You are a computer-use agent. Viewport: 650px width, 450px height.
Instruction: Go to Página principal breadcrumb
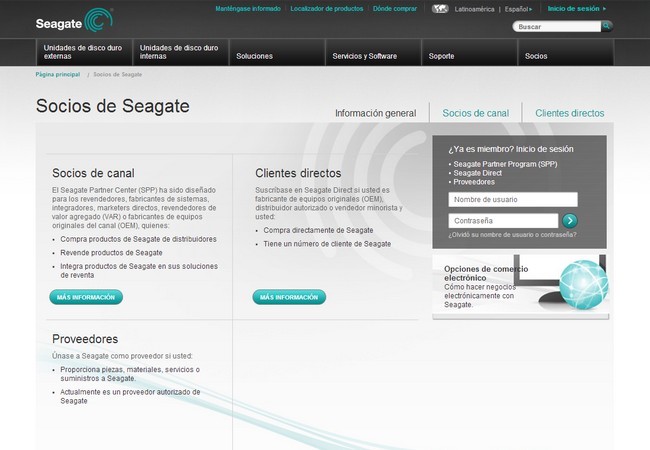pos(58,75)
